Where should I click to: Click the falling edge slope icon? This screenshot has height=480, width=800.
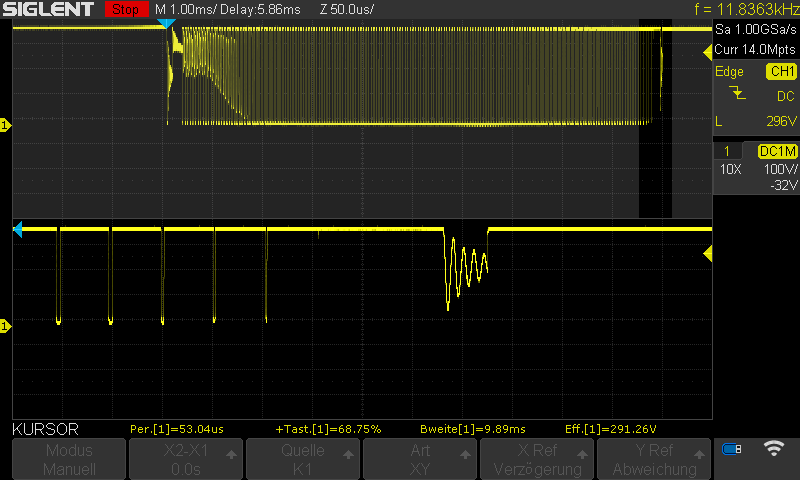pyautogui.click(x=737, y=93)
